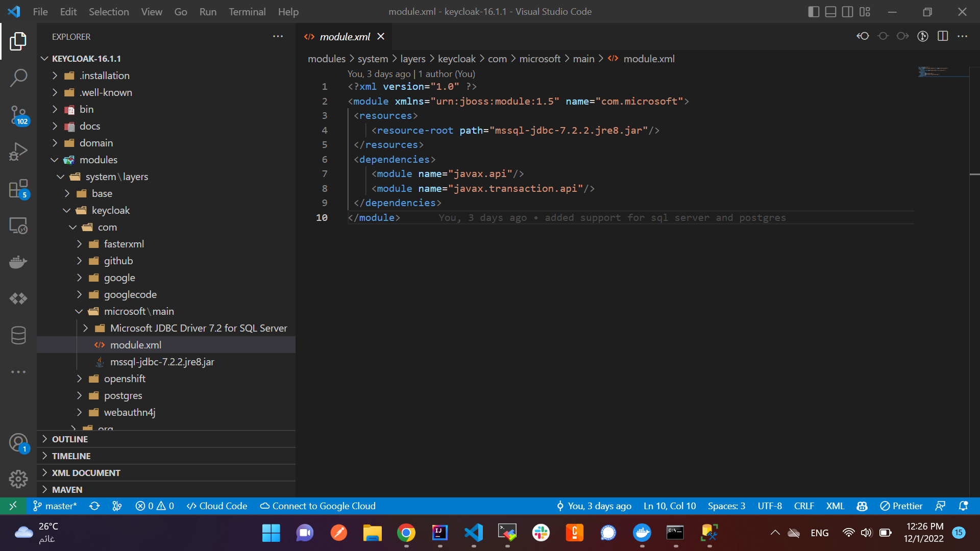Open mssql-jdbc-7.2.2.jre8.jar file in explorer

162,362
